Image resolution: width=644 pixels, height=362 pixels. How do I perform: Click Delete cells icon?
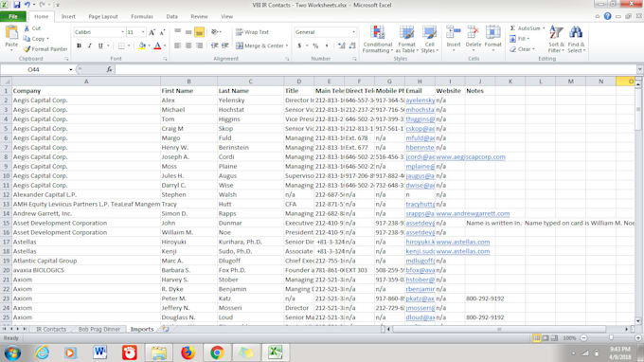point(474,32)
